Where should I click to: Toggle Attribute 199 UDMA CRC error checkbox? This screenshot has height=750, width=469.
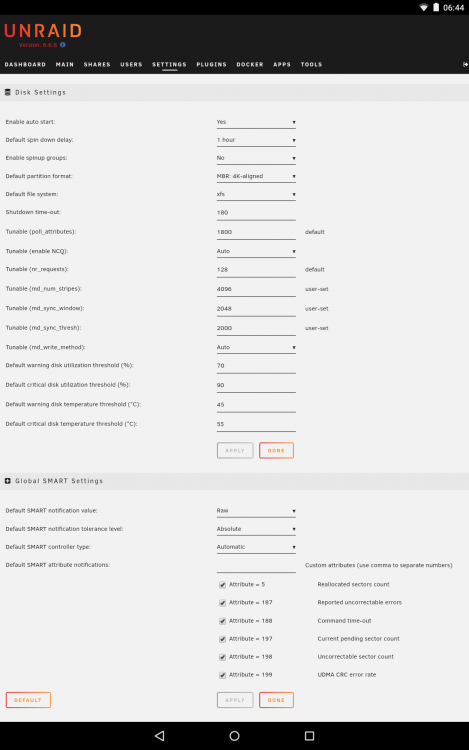[222, 675]
